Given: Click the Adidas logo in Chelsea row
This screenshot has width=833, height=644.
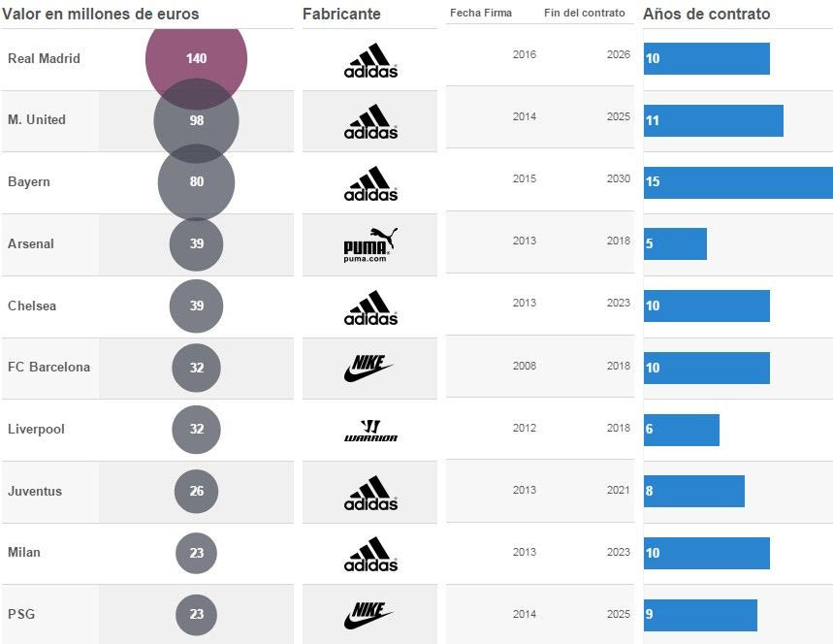Looking at the screenshot, I should [x=370, y=307].
